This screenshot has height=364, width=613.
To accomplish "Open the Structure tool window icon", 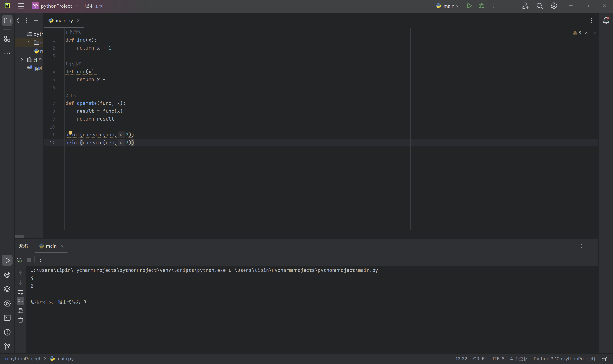I will 7,39.
